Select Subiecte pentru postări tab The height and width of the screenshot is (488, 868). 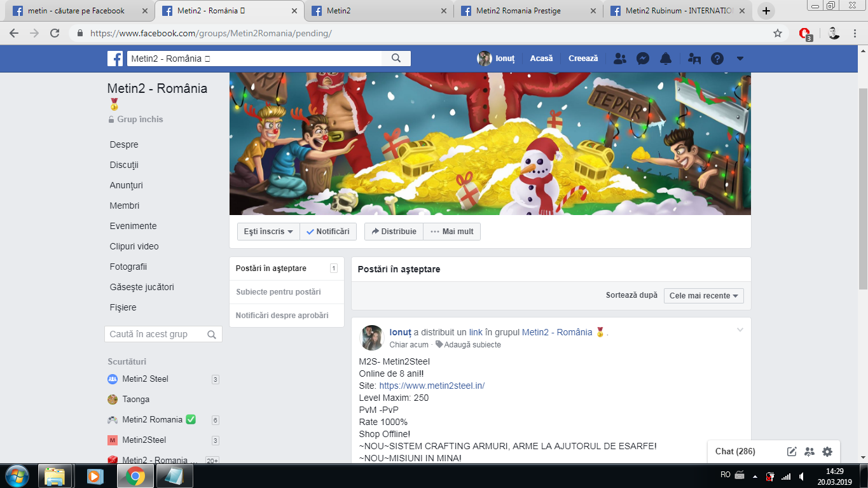tap(286, 292)
